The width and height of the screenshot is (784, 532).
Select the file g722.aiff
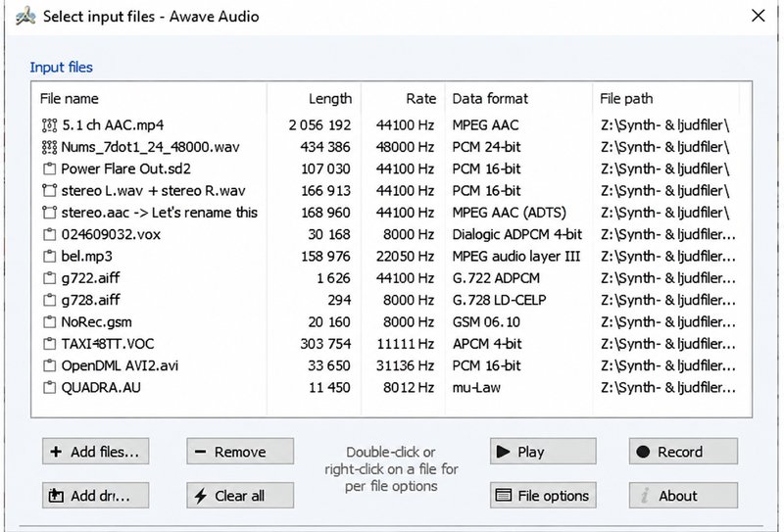click(x=90, y=278)
